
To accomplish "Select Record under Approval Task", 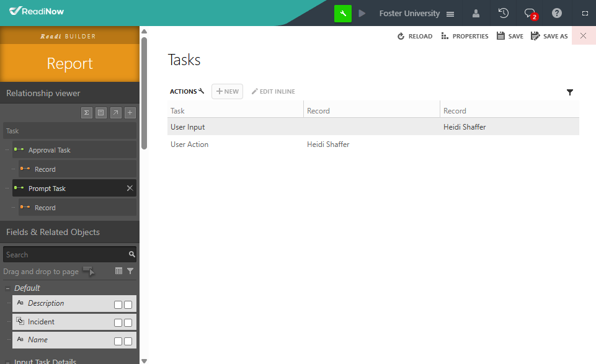I will (x=78, y=169).
